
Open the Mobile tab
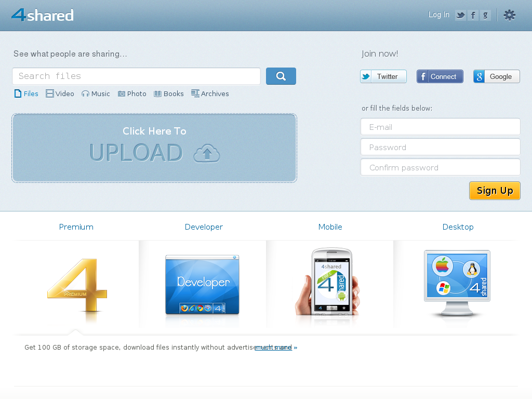tap(330, 227)
